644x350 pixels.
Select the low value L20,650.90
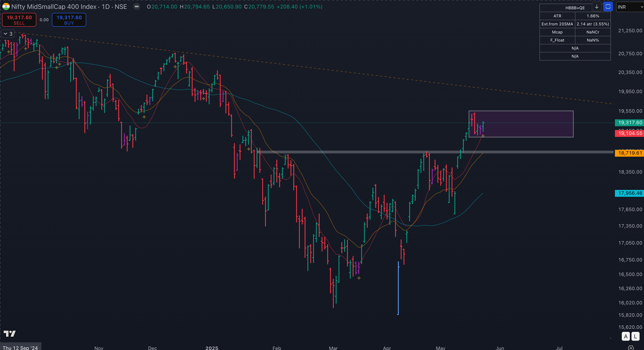pos(227,7)
